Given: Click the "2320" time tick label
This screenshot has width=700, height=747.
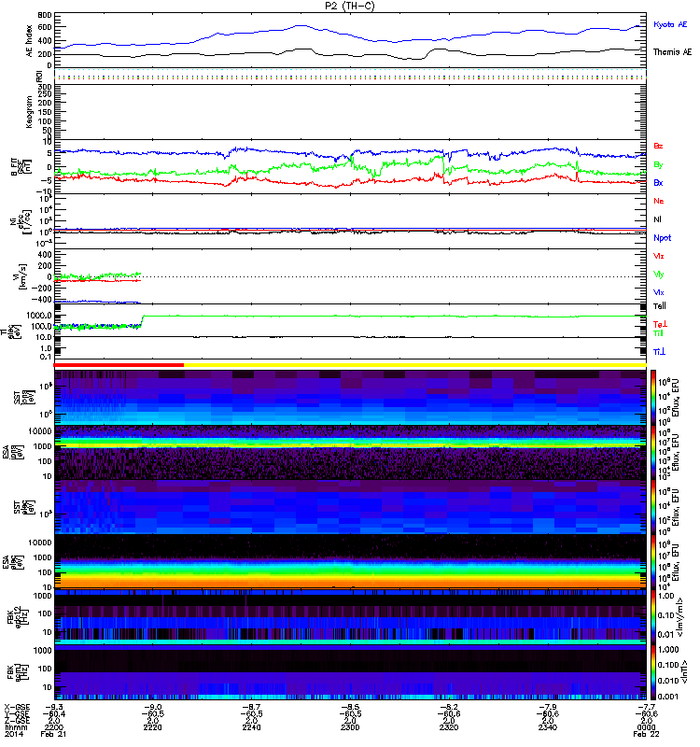Looking at the screenshot, I should coord(449,727).
